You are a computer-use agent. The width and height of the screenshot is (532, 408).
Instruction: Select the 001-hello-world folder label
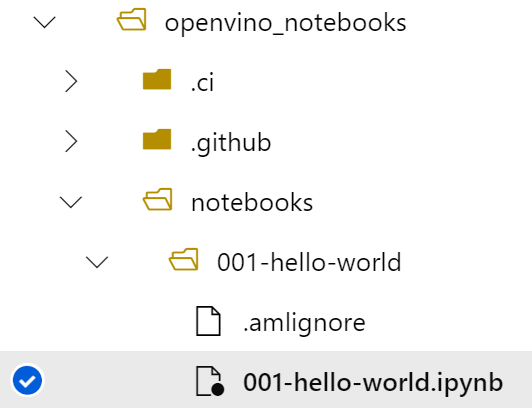(309, 262)
